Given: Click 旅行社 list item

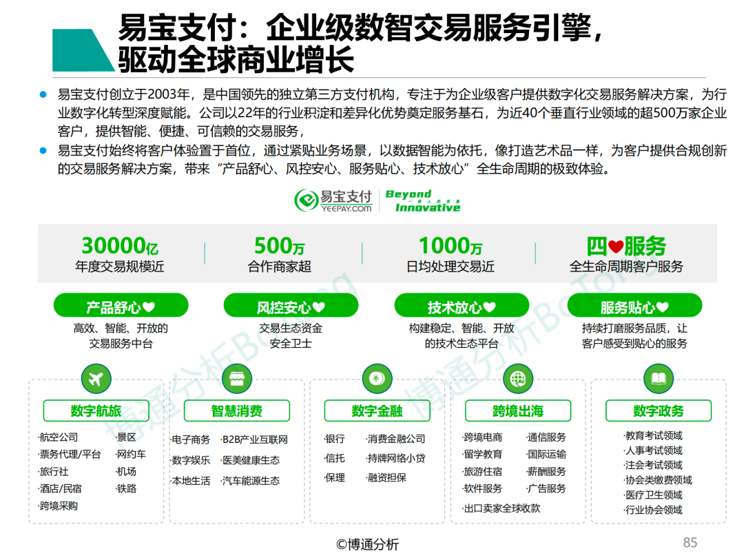Looking at the screenshot, I should pos(54,472).
